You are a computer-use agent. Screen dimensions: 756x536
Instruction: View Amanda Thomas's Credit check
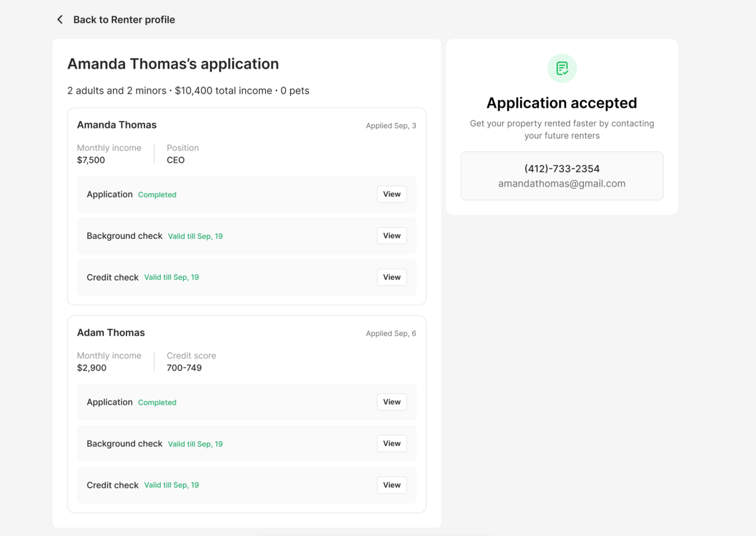pyautogui.click(x=391, y=277)
